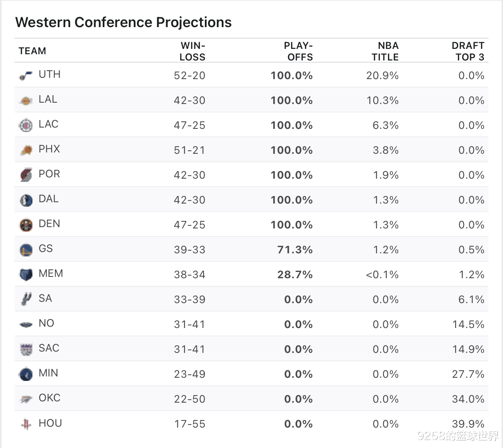This screenshot has height=448, width=504.
Task: Sort by the WIN-LOSS column header
Action: 192,51
